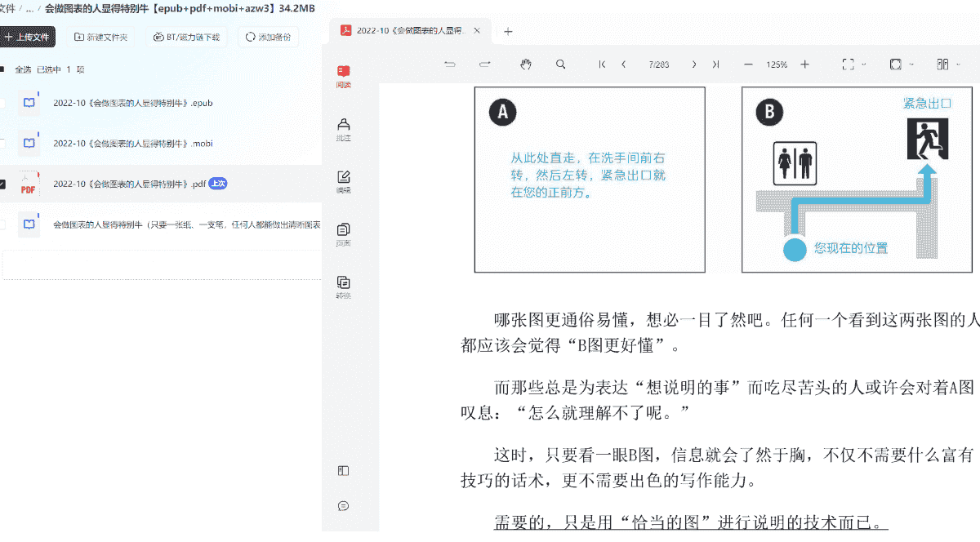Open the search magnifier in PDF toolbar
This screenshot has height=542, width=980.
coord(560,64)
